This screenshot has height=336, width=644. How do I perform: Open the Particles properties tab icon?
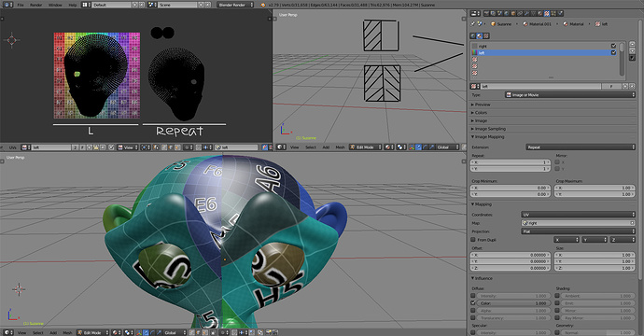pyautogui.click(x=553, y=13)
